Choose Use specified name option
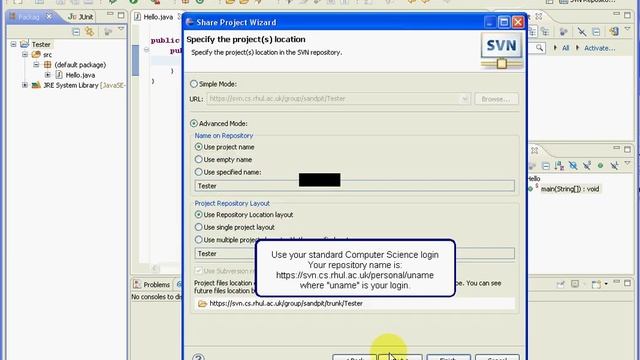Screen dimensions: 640x360 click(199, 172)
